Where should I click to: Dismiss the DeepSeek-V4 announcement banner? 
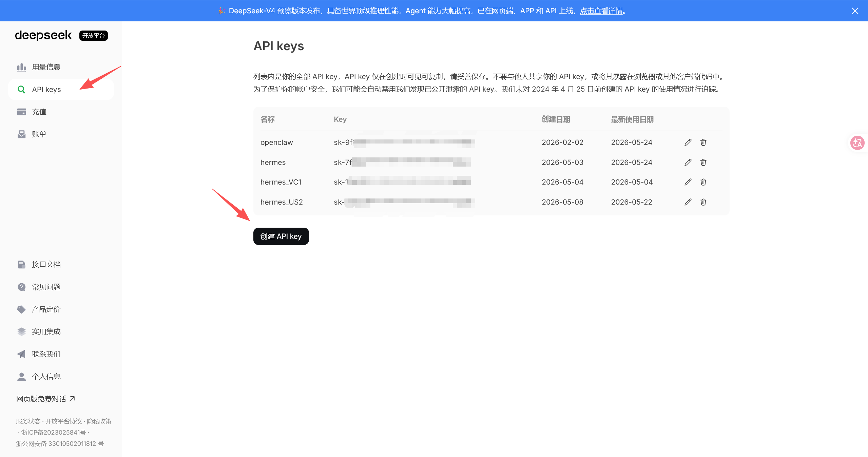[x=855, y=11]
